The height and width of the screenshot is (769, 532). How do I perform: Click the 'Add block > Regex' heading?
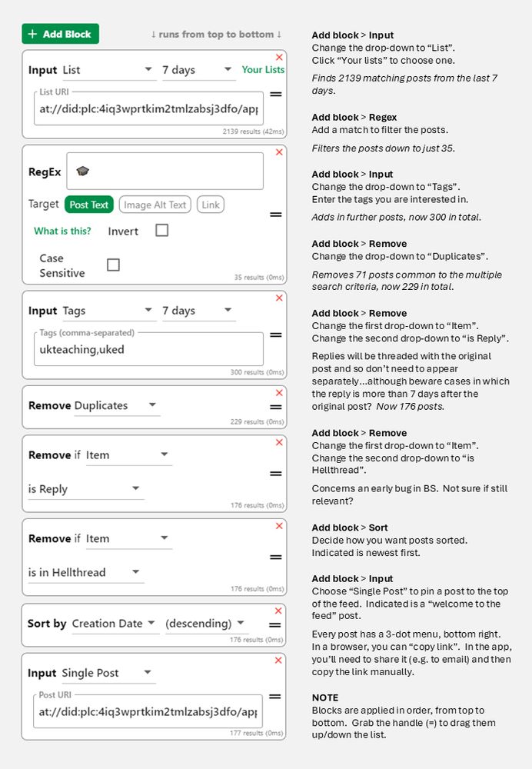[x=354, y=117]
